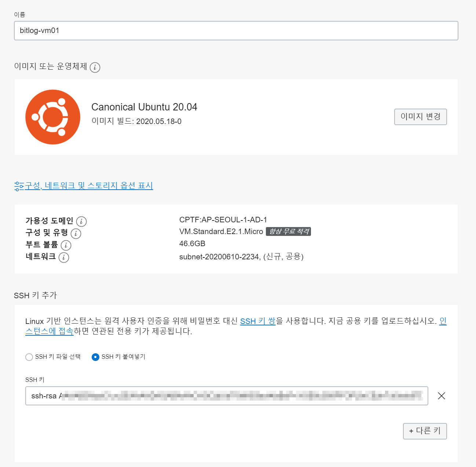Open the 인스턴스에 접속 link
The height and width of the screenshot is (467, 476).
click(x=49, y=331)
